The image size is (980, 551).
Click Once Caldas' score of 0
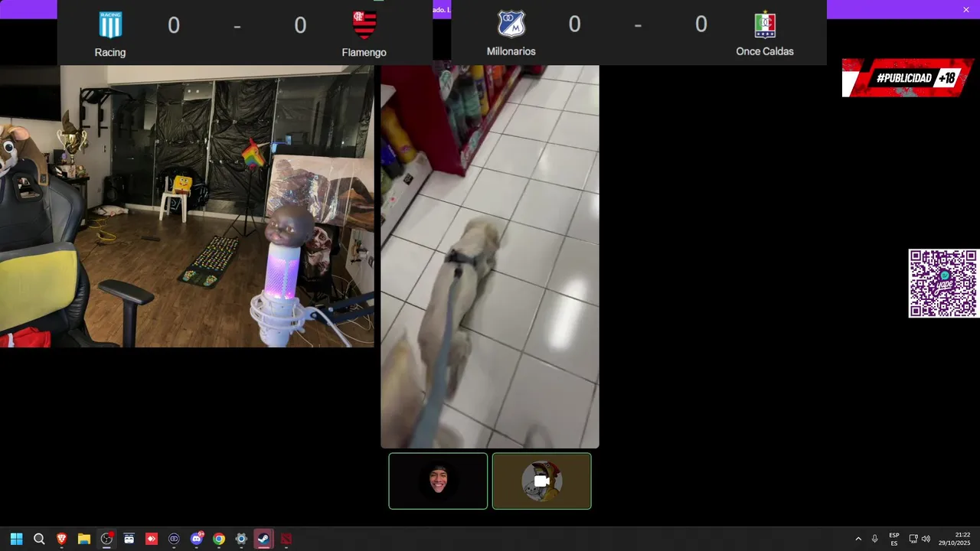point(701,24)
